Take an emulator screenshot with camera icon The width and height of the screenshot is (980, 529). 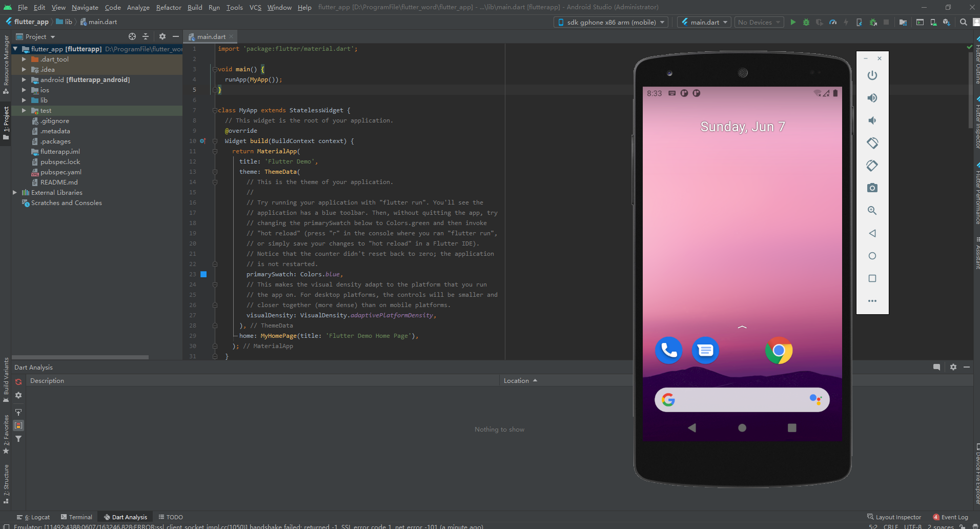[x=872, y=188]
